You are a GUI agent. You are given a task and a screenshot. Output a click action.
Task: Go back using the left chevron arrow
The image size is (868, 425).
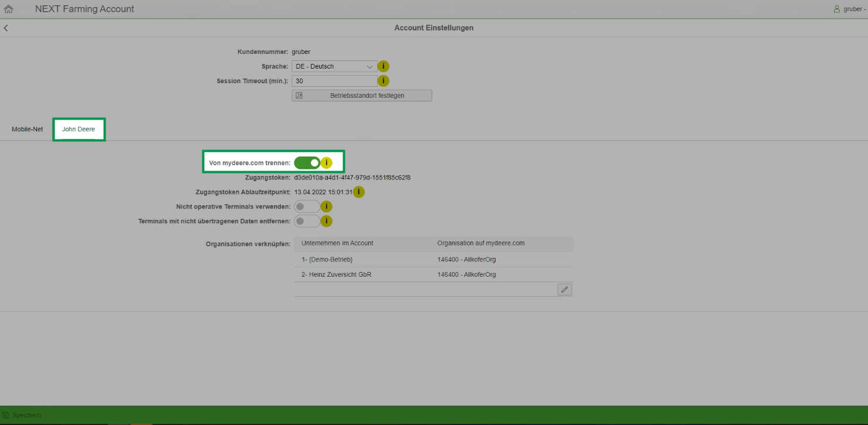click(6, 28)
